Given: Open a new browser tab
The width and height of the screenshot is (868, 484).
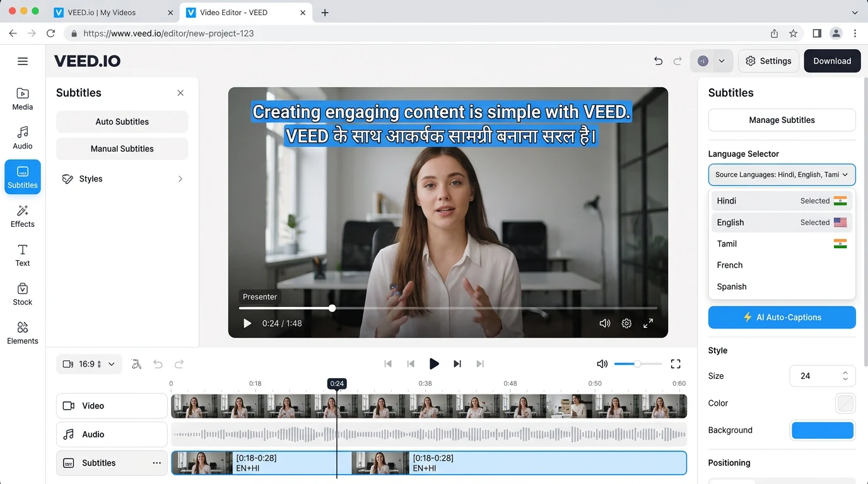Looking at the screenshot, I should point(325,13).
